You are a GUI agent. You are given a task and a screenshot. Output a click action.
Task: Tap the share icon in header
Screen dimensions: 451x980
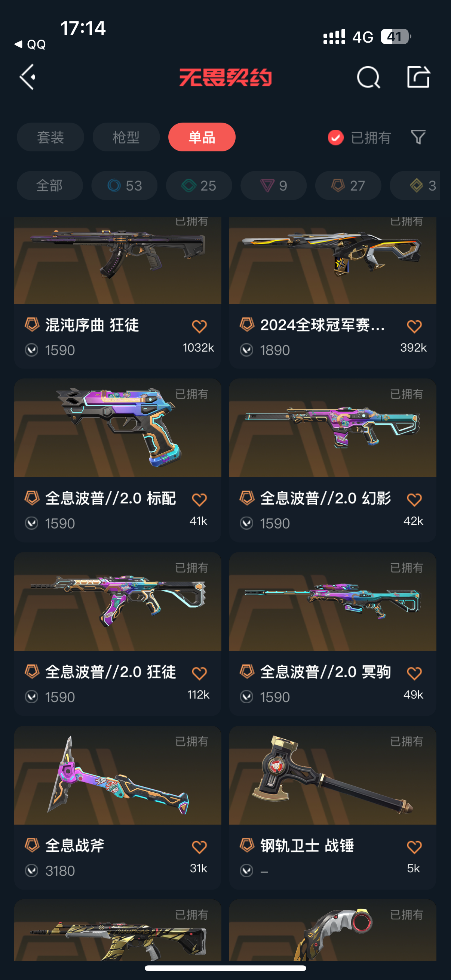pos(418,77)
